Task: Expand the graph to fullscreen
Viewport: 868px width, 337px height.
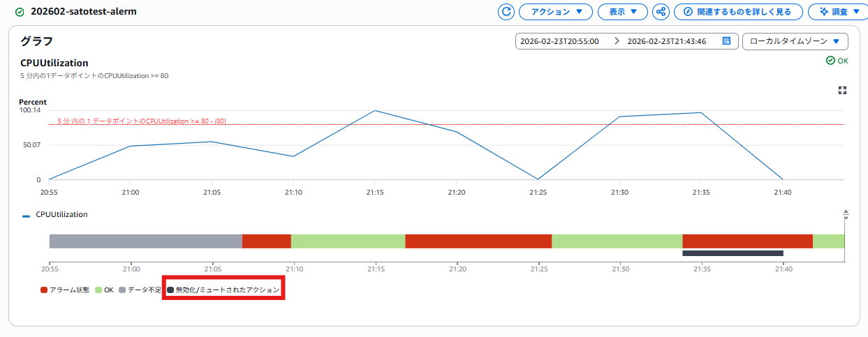Action: (x=842, y=91)
